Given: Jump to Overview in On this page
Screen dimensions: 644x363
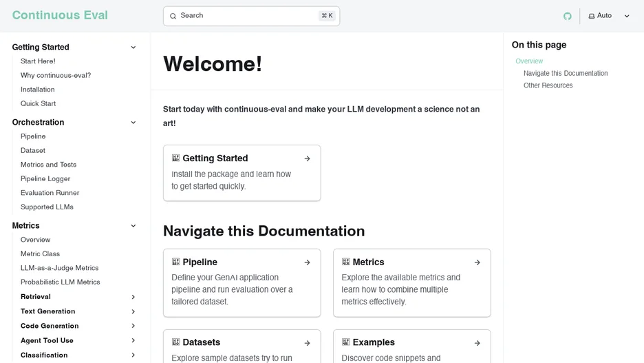Looking at the screenshot, I should [x=529, y=61].
